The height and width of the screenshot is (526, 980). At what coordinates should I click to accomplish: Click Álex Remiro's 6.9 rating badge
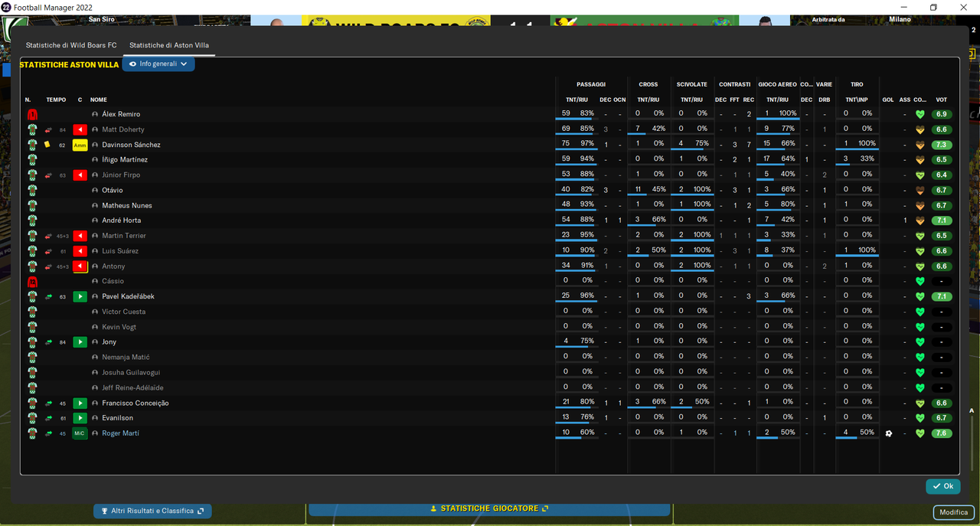[x=942, y=114]
